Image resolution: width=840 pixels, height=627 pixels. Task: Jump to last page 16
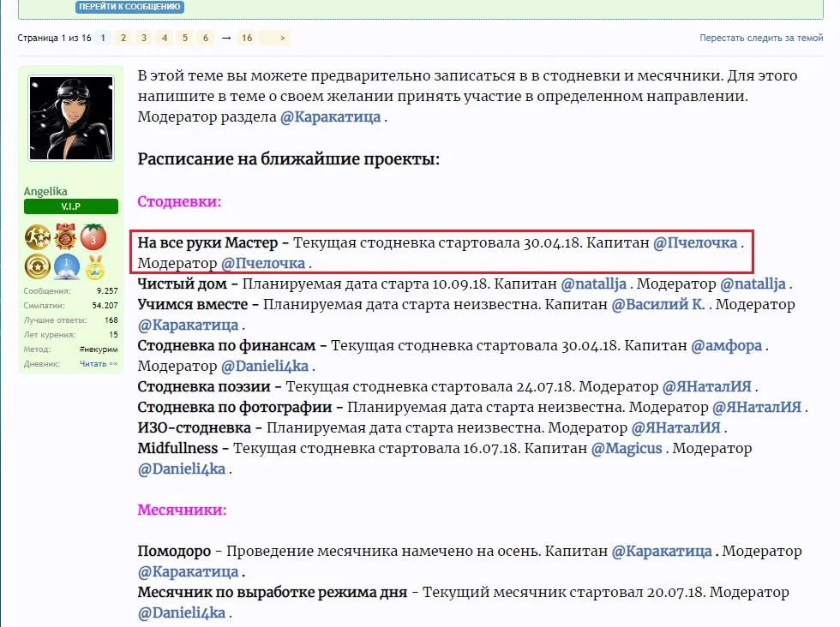pyautogui.click(x=247, y=38)
